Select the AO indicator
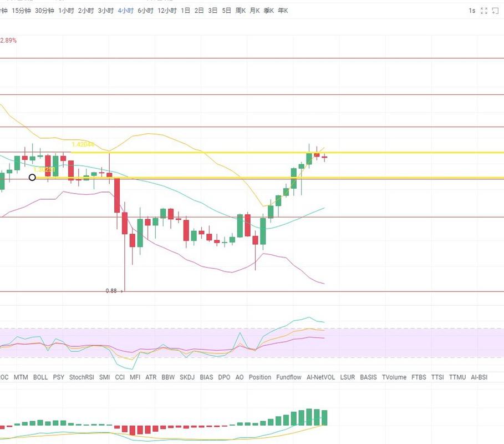 coord(240,377)
